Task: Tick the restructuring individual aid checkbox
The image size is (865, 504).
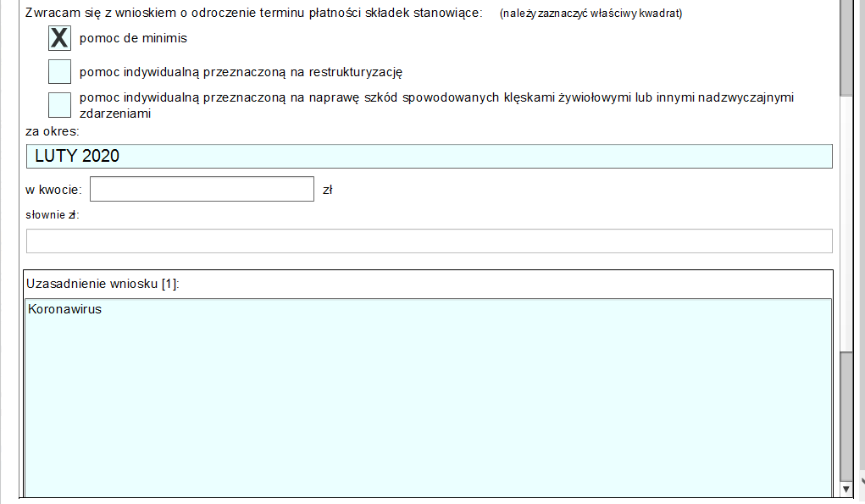Action: (59, 72)
